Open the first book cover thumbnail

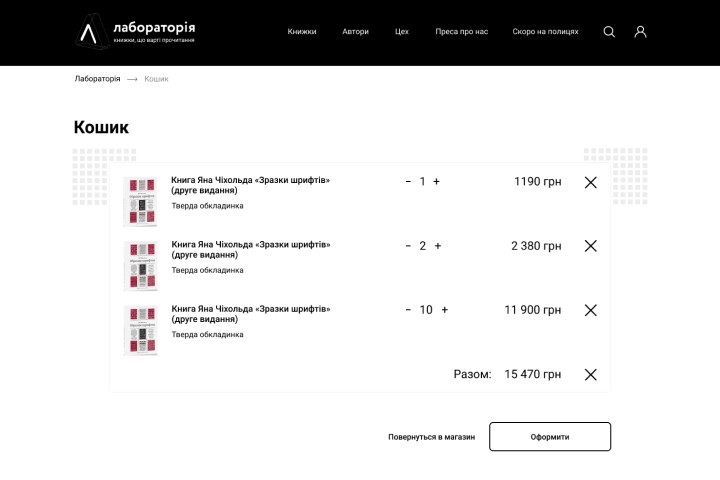click(140, 201)
